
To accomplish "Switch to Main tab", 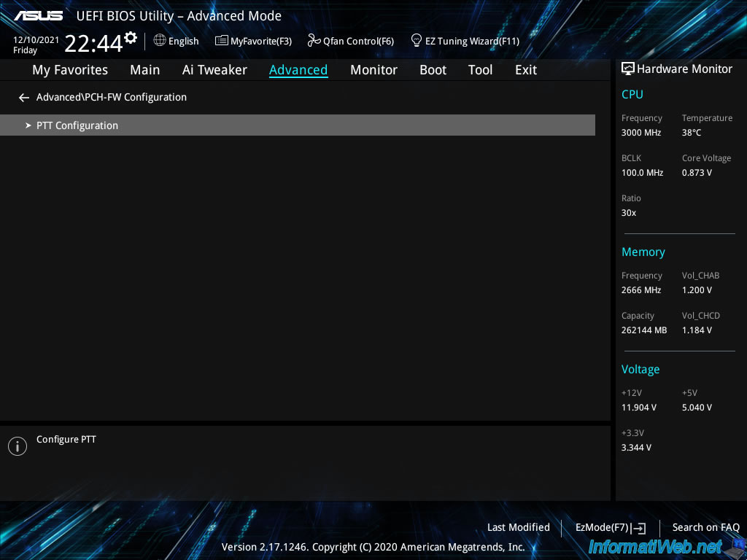I will (x=145, y=70).
